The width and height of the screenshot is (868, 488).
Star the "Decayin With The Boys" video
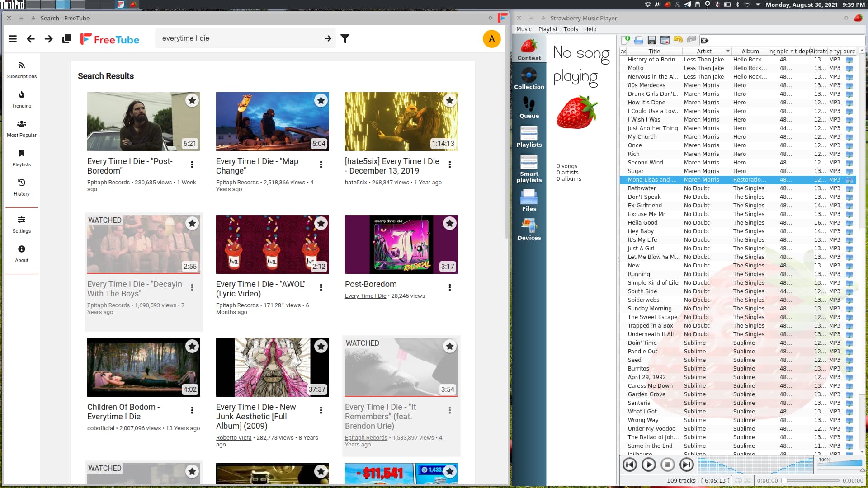pyautogui.click(x=192, y=223)
